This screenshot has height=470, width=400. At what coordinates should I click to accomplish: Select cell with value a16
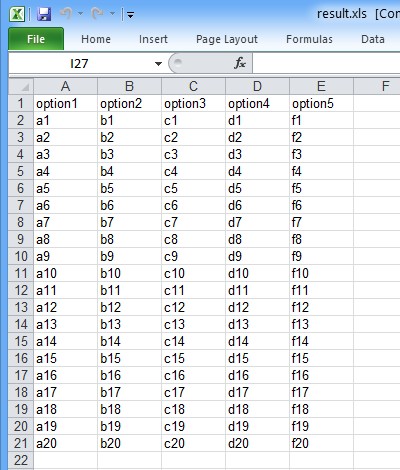point(65,375)
